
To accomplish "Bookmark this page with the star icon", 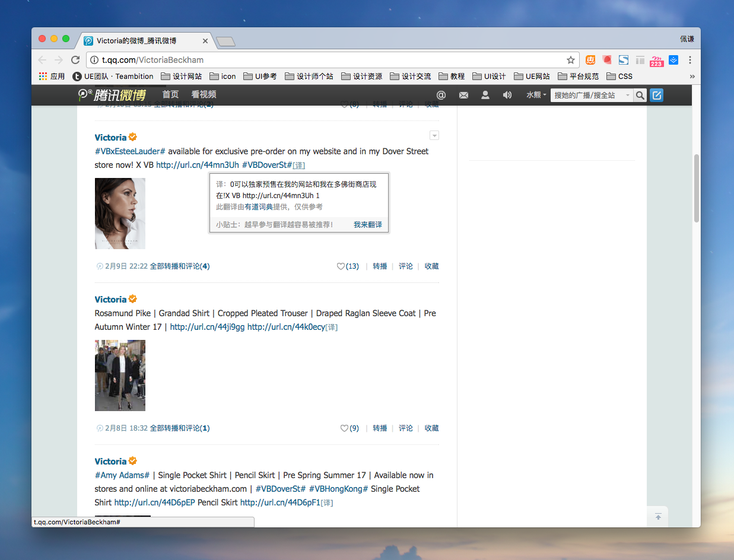I will tap(571, 60).
